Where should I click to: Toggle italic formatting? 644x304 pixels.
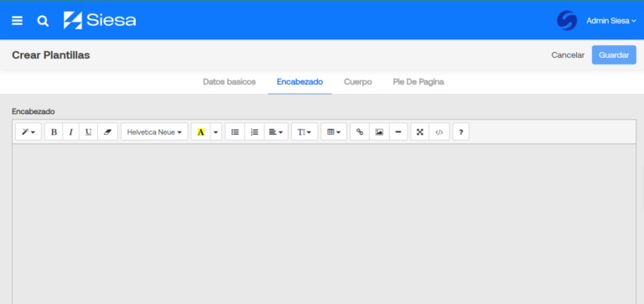71,132
